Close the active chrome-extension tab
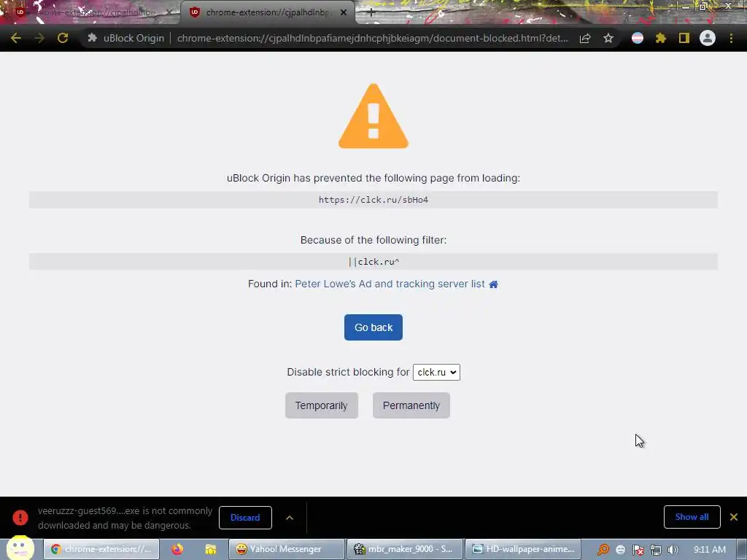 [x=344, y=13]
